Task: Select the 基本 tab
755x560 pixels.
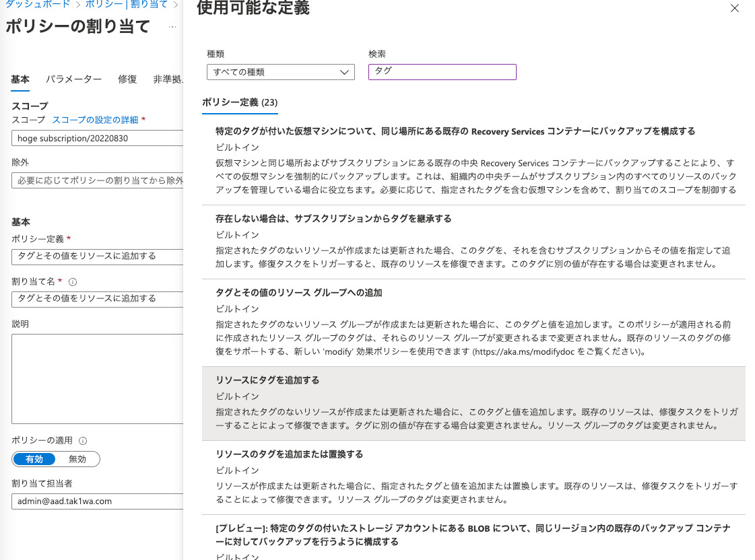Action: [x=20, y=79]
